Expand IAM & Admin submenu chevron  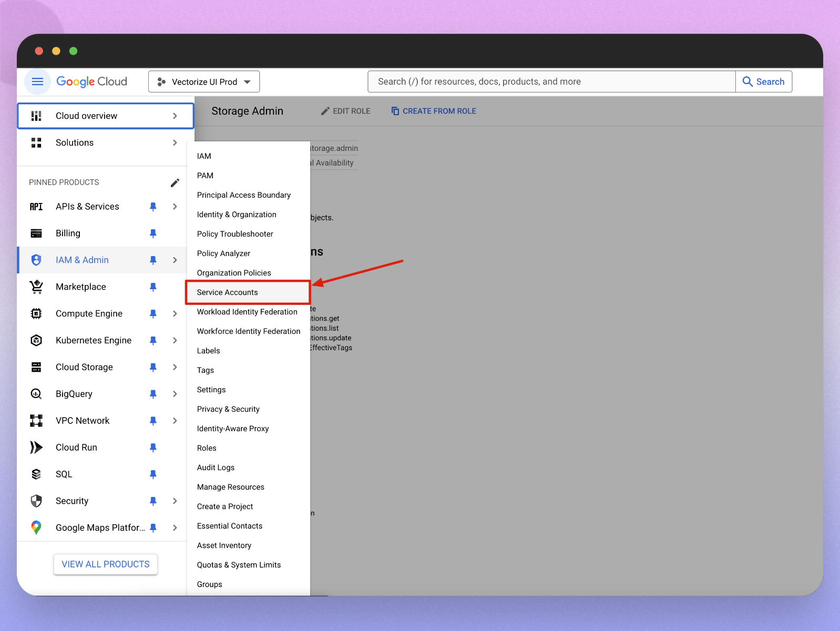click(175, 260)
